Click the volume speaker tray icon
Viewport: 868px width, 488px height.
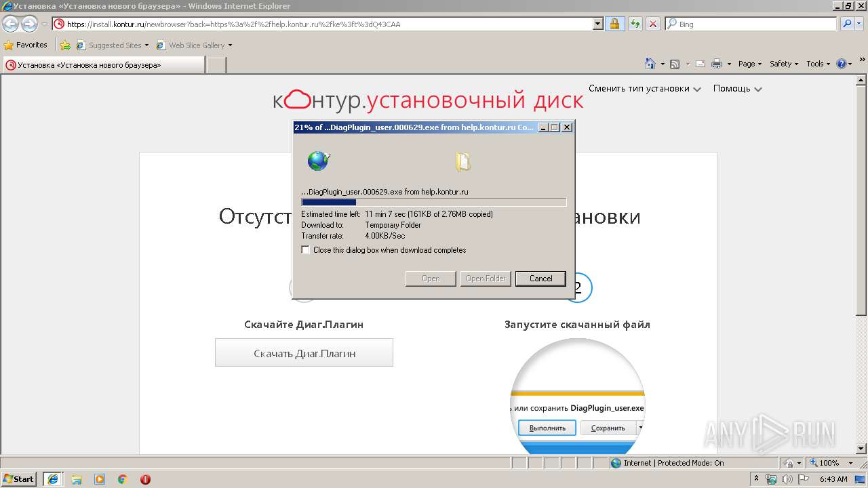[787, 479]
